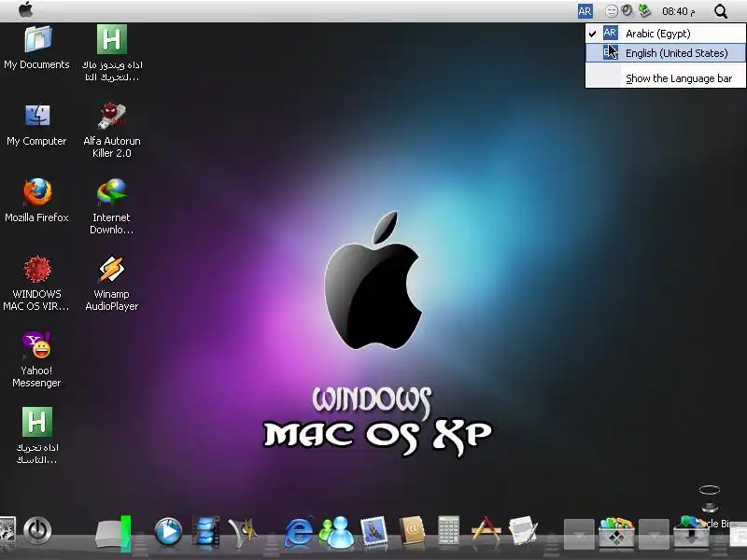Image resolution: width=747 pixels, height=560 pixels.
Task: Open the My Documents desktop icon
Action: tap(36, 48)
